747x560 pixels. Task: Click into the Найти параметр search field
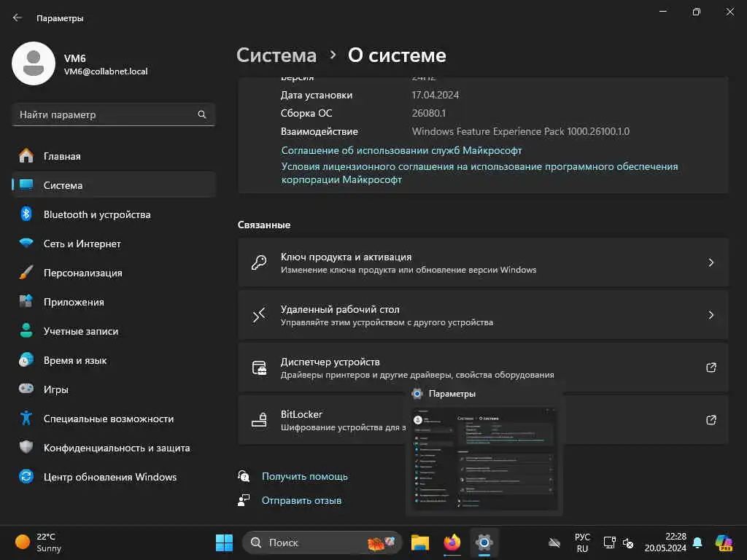coord(113,114)
